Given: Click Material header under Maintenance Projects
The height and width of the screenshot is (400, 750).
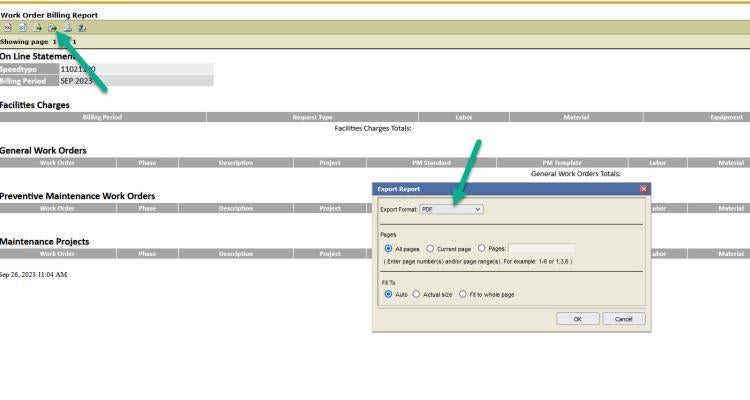Looking at the screenshot, I should (x=719, y=254).
